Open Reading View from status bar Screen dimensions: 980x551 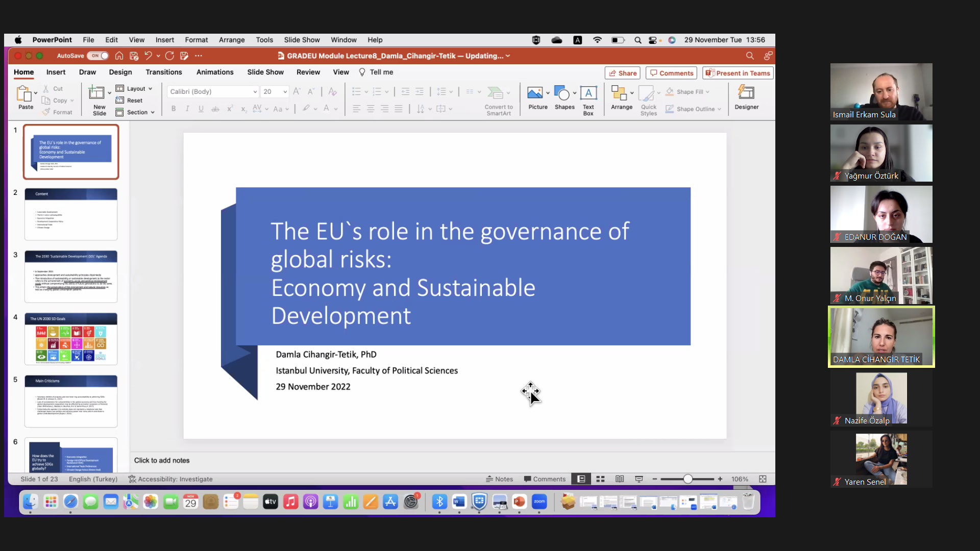(x=620, y=479)
